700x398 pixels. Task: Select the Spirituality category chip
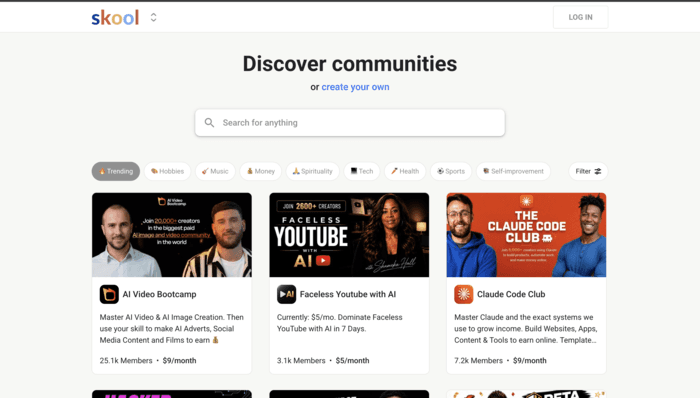(x=312, y=171)
